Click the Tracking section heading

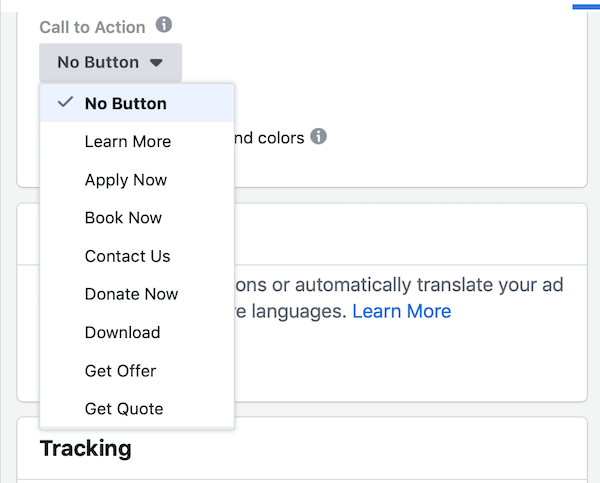click(86, 448)
